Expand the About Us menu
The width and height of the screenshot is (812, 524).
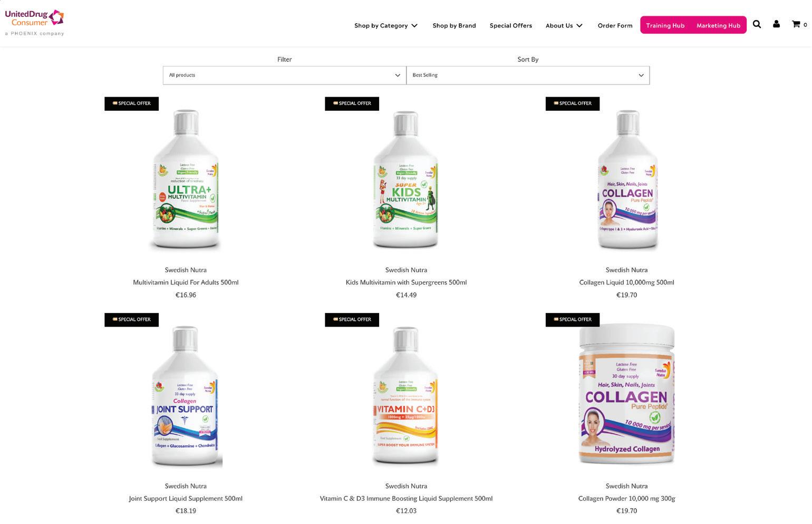pyautogui.click(x=564, y=25)
